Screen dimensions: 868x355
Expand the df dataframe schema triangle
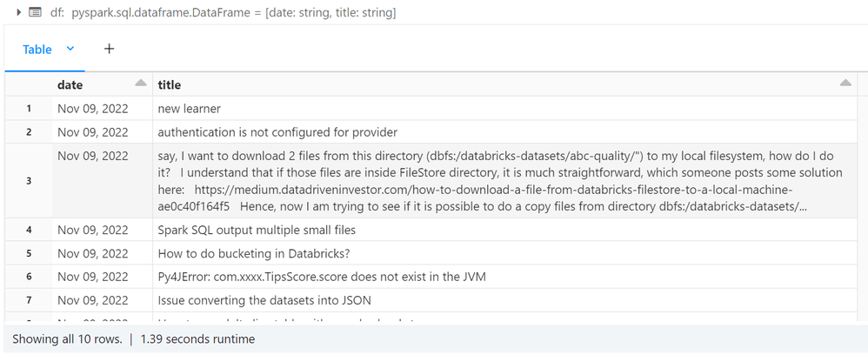[x=19, y=12]
